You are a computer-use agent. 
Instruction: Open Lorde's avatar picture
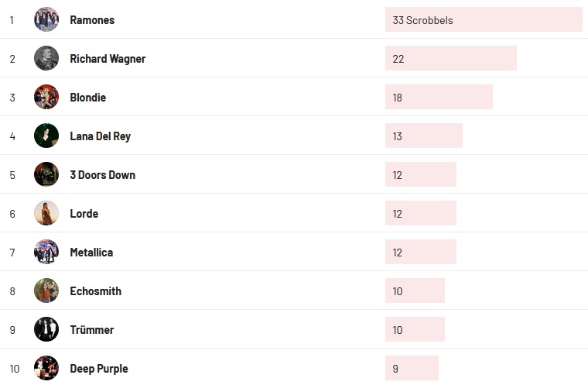[46, 213]
